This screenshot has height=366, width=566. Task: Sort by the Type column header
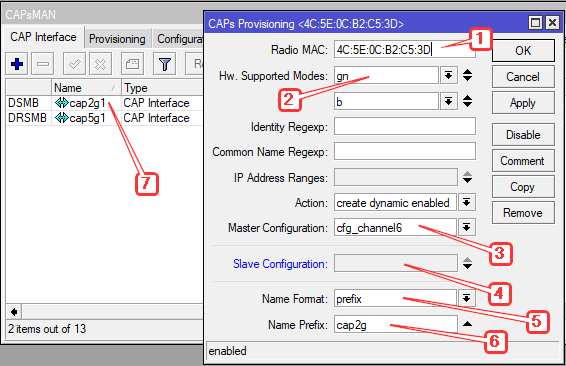(x=162, y=88)
